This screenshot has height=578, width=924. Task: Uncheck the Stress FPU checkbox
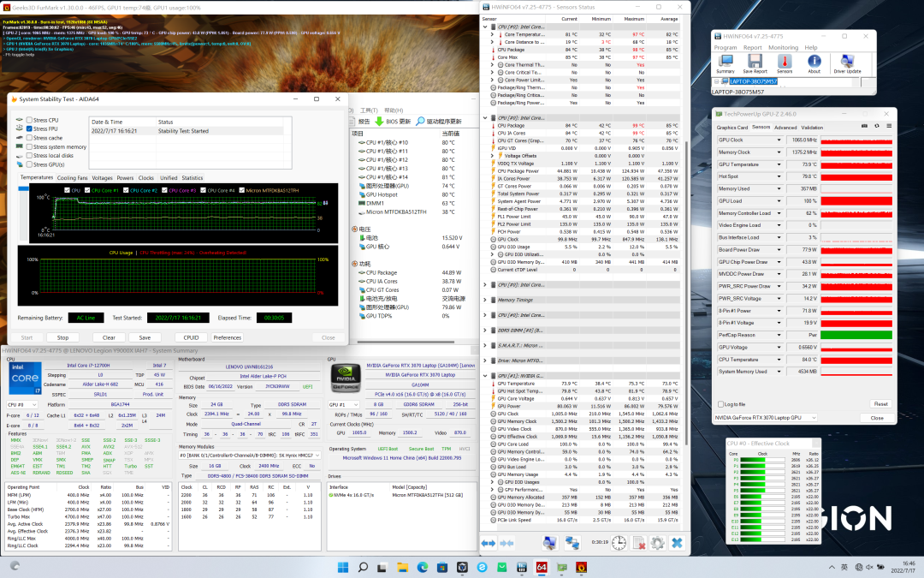(x=31, y=128)
